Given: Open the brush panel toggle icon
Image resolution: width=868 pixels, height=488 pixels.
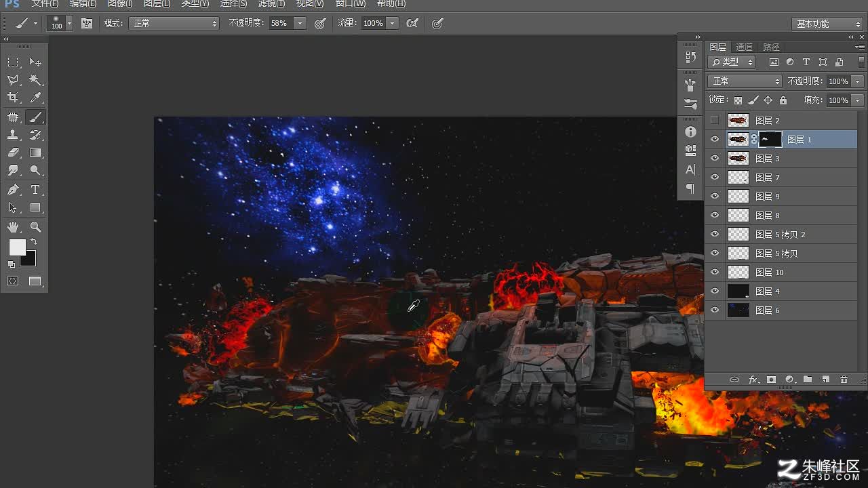Looking at the screenshot, I should click(87, 23).
